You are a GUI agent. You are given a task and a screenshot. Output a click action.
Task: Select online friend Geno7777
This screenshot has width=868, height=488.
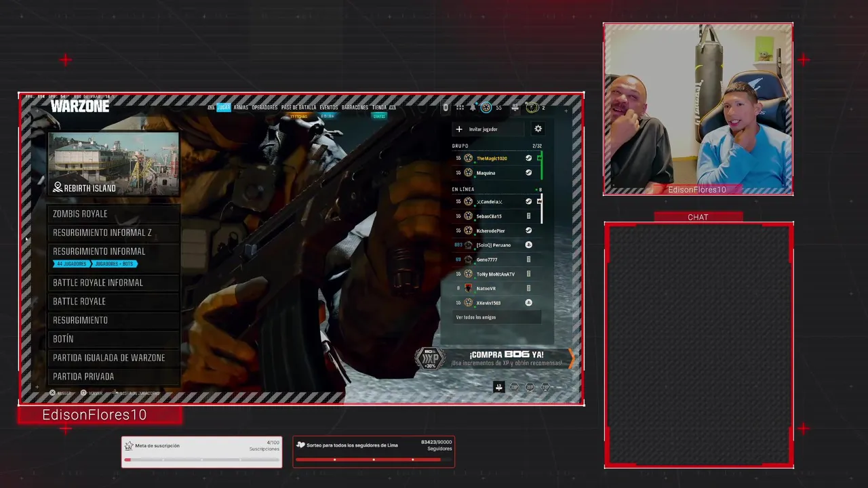pyautogui.click(x=497, y=260)
